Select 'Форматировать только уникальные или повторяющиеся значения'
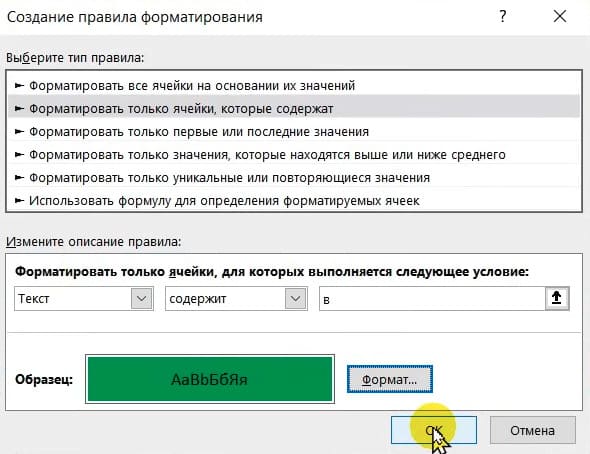The width and height of the screenshot is (590, 454). tap(293, 178)
